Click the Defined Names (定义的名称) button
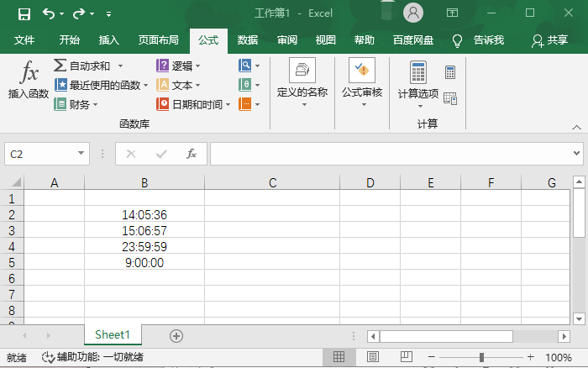This screenshot has width=588, height=368. pos(302,81)
